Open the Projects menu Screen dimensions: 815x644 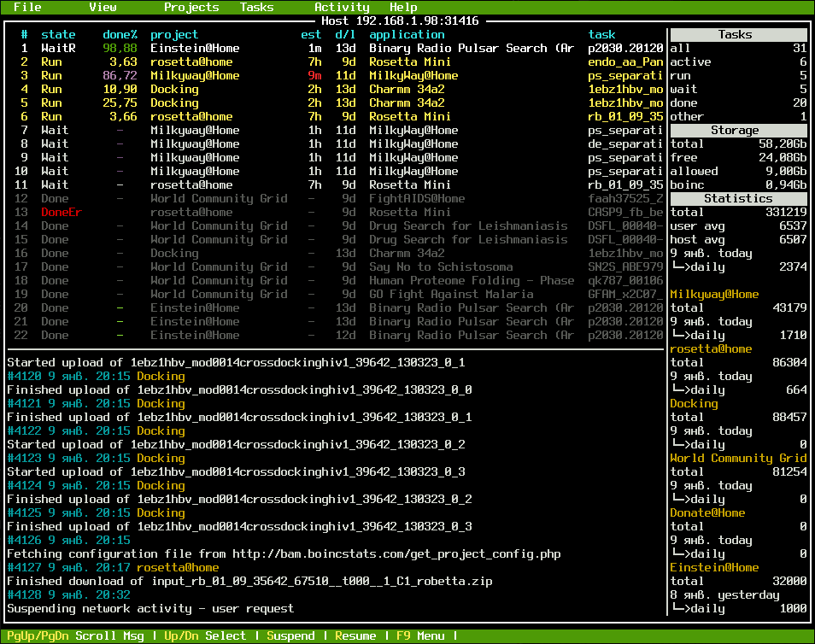pyautogui.click(x=191, y=8)
